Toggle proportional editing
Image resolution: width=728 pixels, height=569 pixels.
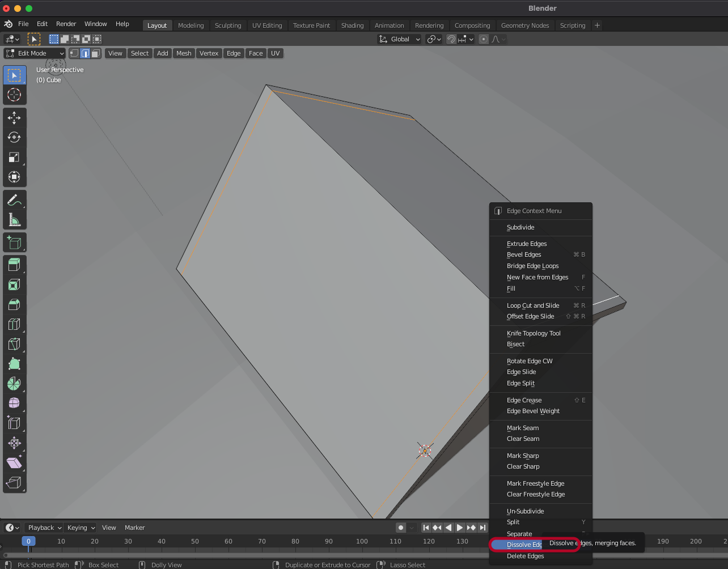[x=484, y=39]
